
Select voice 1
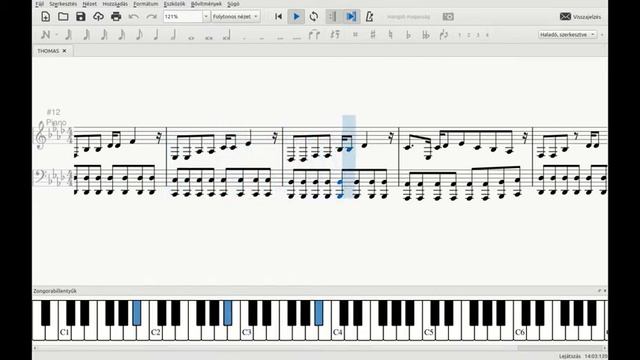(459, 35)
